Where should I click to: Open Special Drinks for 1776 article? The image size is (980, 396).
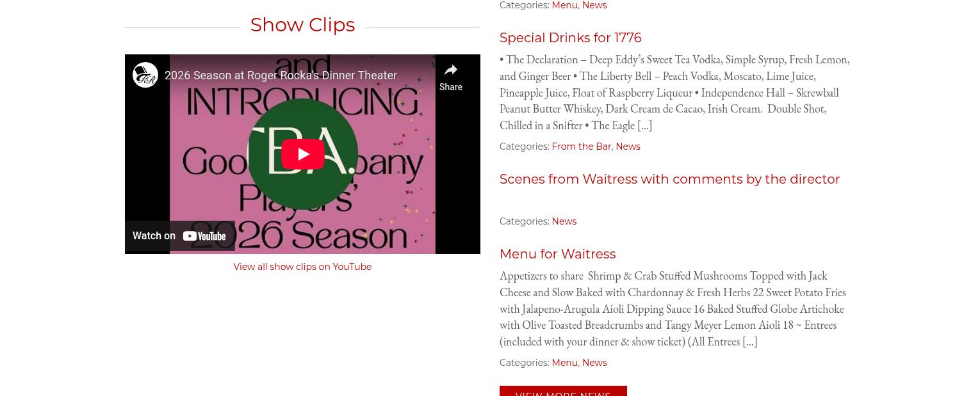570,38
